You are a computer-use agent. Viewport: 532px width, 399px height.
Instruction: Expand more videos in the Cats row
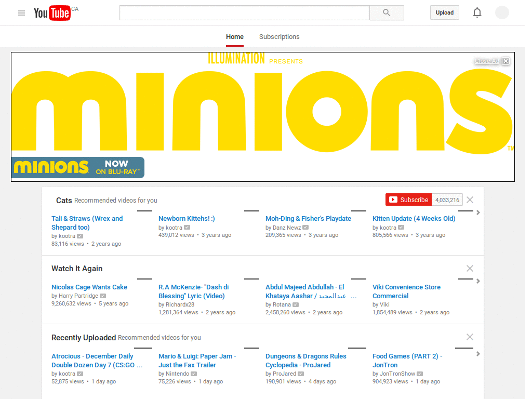(x=478, y=212)
